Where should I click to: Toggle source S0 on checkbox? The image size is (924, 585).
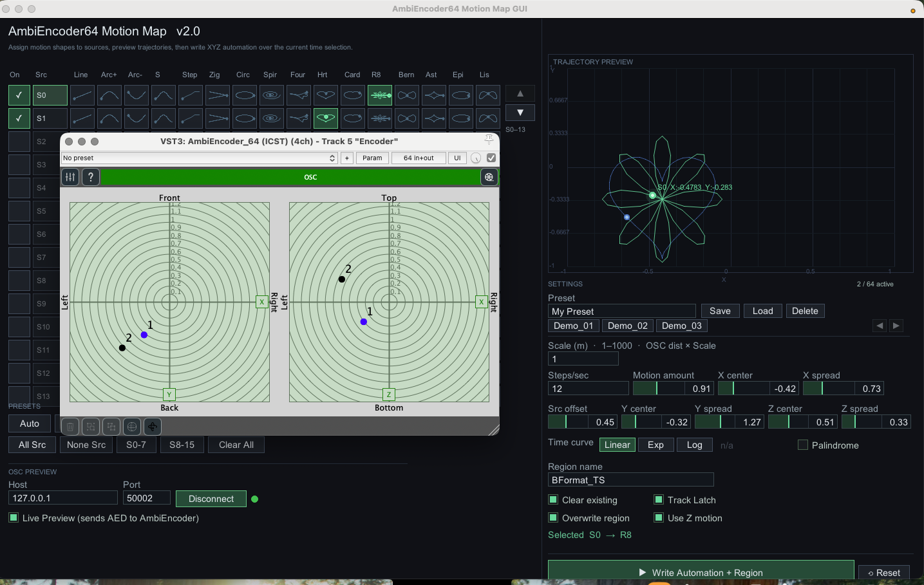pos(19,95)
